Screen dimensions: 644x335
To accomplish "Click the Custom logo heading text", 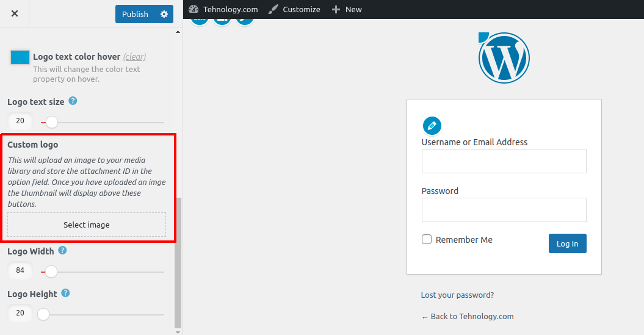I will [33, 145].
